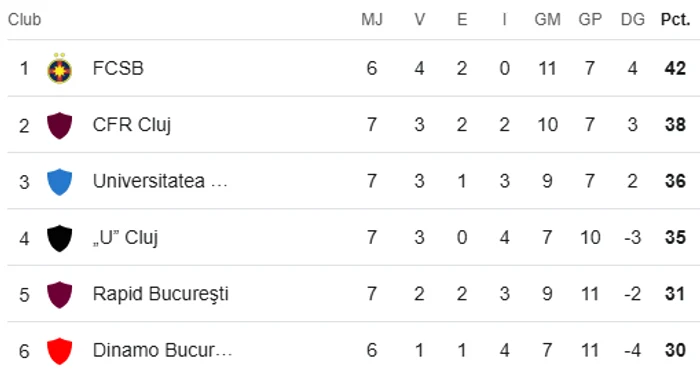700x373 pixels.
Task: Click the GP column header
Action: click(x=590, y=19)
